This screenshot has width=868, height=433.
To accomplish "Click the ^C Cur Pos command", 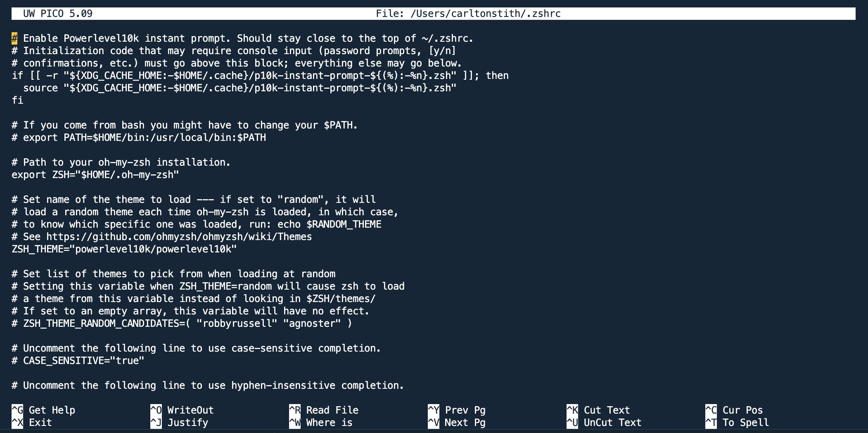I will coord(734,410).
